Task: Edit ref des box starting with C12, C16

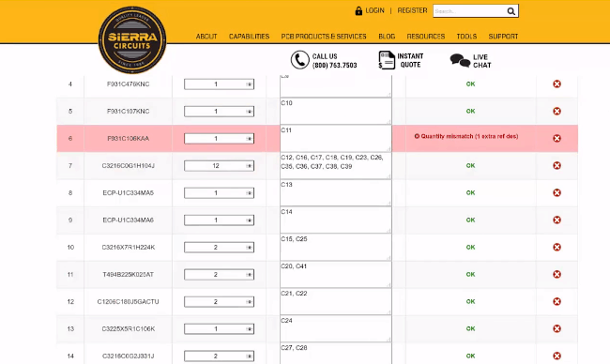Action: pyautogui.click(x=336, y=166)
